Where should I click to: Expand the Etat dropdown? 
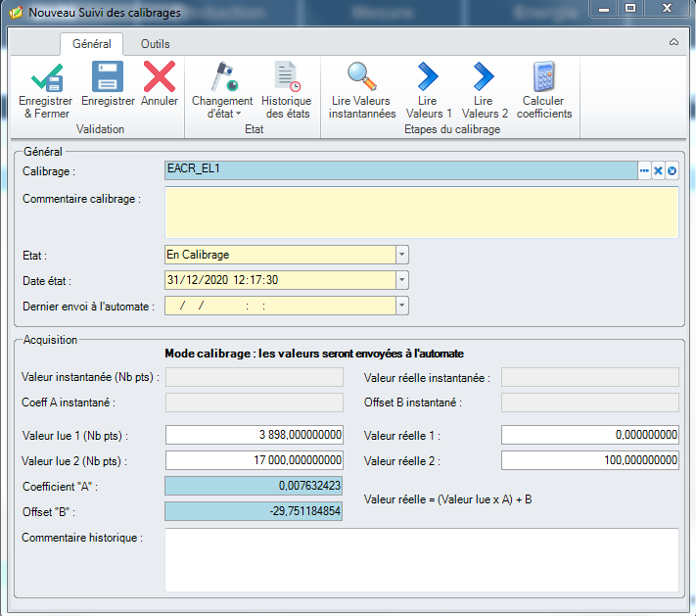(401, 255)
